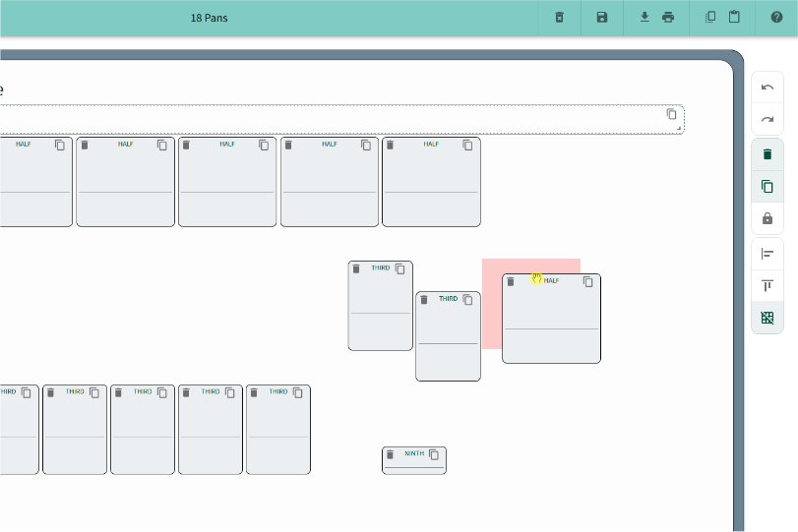Click the '18 Pans' title text

click(209, 18)
